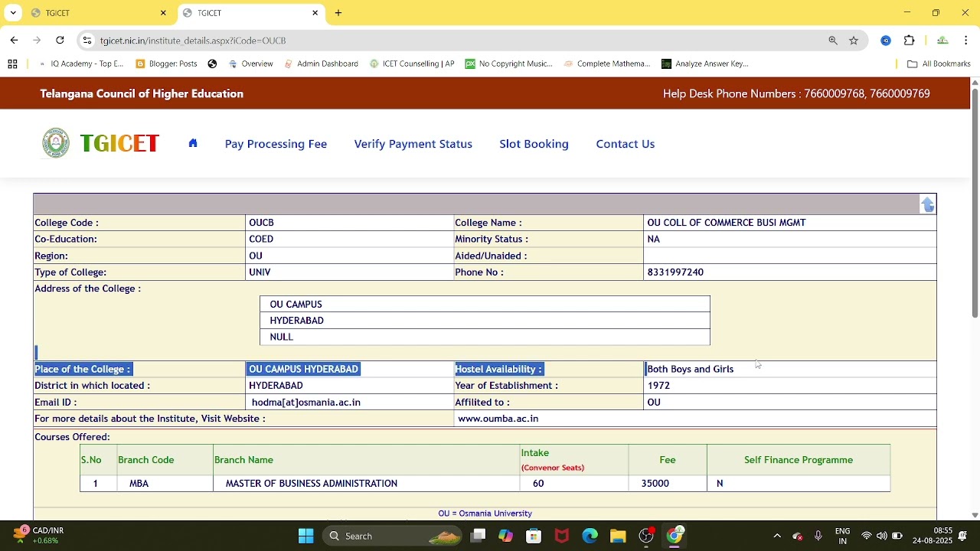
Task: Open the Wi-Fi network tray icon
Action: 867,536
